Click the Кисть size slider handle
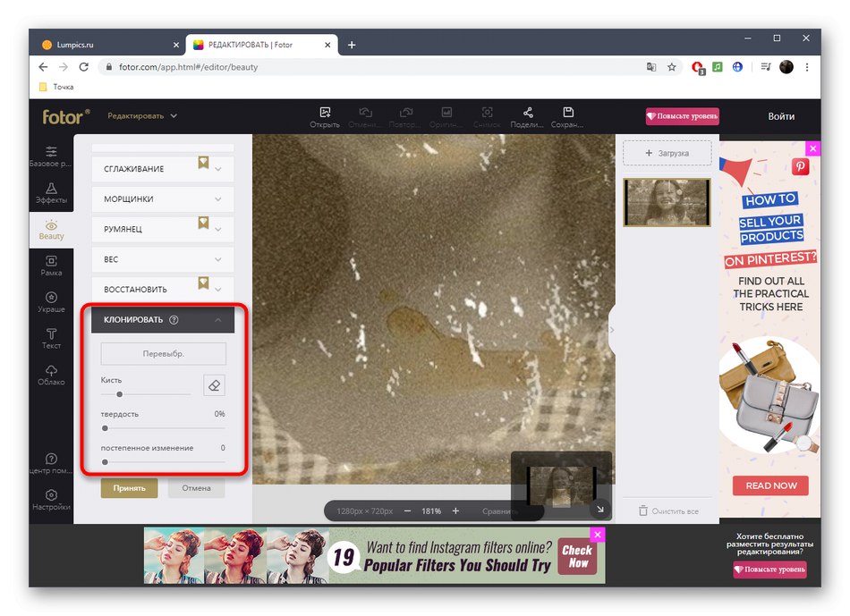 119,394
